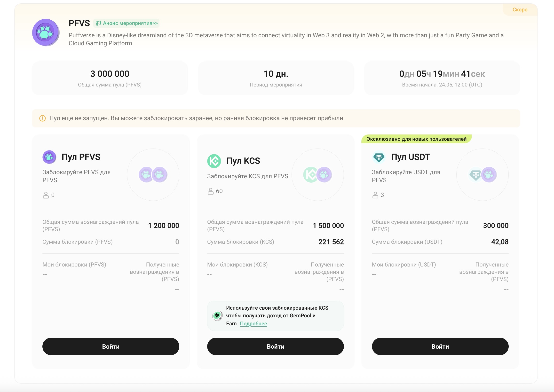Viewport: 554px width, 392px height.
Task: Click the Мои блокировки (PFVS) label
Action: tap(74, 265)
